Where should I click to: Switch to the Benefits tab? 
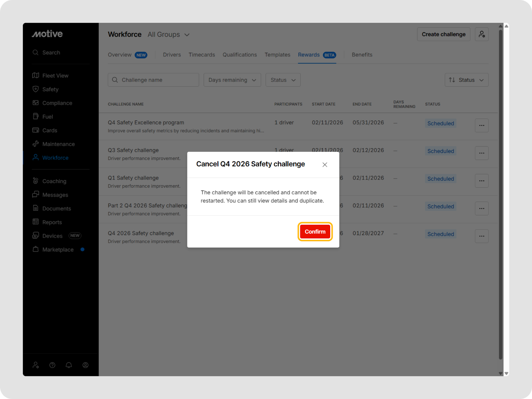coord(362,55)
